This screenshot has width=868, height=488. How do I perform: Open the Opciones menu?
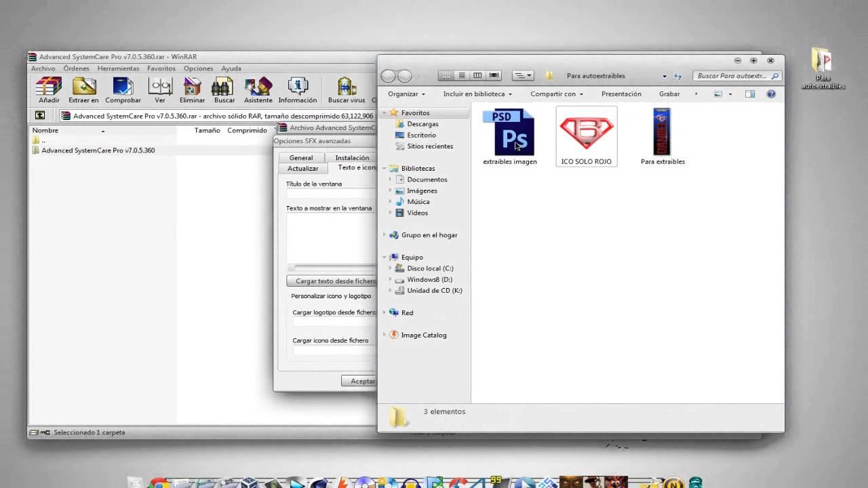click(199, 68)
